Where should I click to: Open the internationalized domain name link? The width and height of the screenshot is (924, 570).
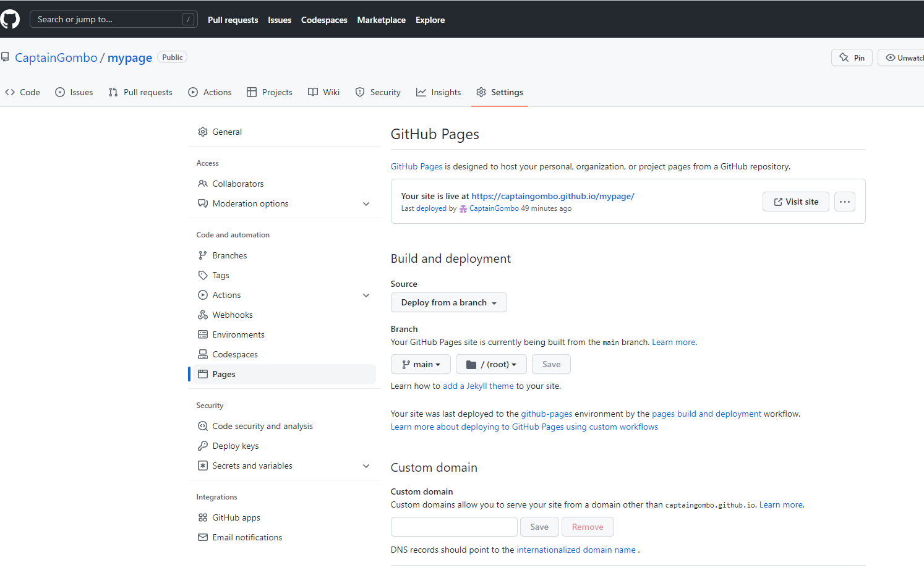click(576, 550)
